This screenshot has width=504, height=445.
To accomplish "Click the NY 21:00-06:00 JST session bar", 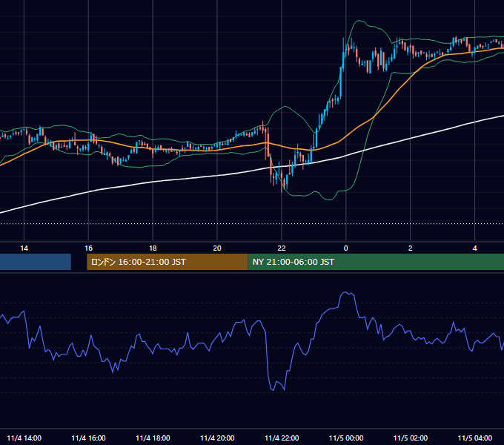I will (376, 262).
